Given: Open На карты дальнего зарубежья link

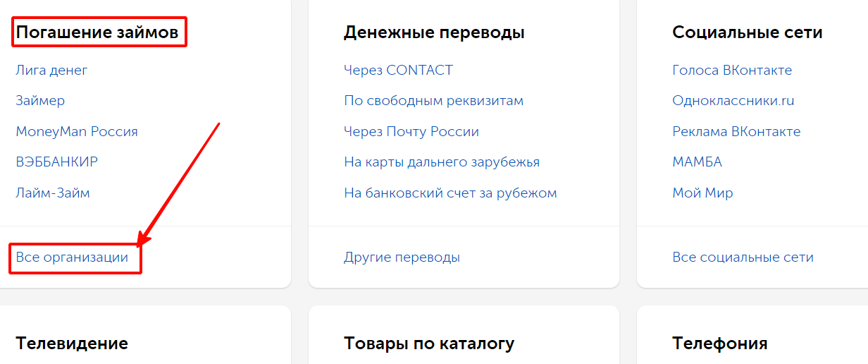Looking at the screenshot, I should click(442, 162).
